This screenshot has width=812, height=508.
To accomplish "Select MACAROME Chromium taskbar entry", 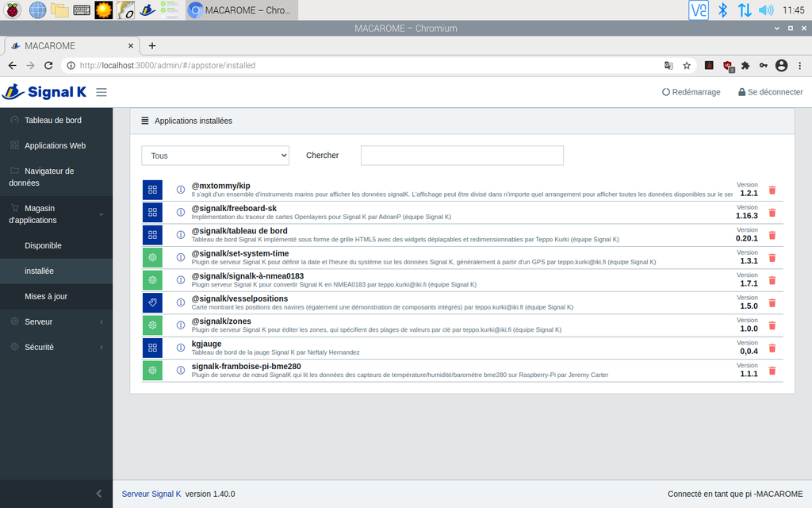I will click(241, 10).
